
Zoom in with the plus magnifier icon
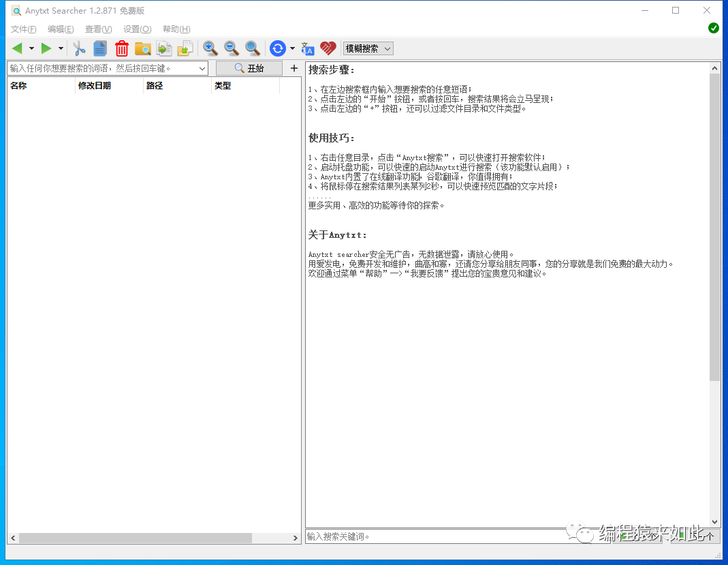[210, 48]
